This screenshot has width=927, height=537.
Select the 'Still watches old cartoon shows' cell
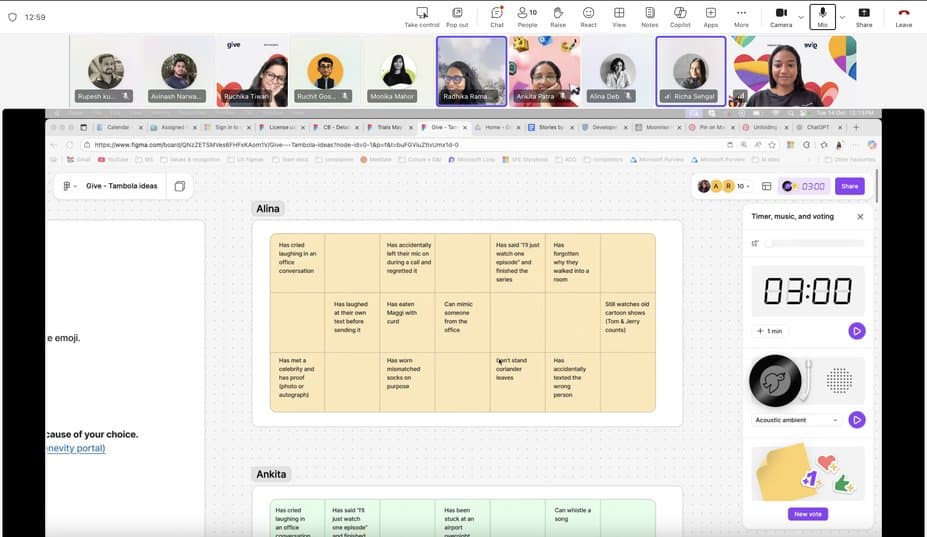pos(627,323)
